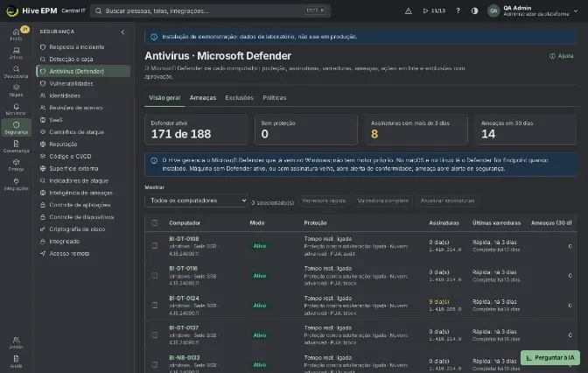Click the icon beside Identidades
The image size is (588, 373).
coord(43,95)
